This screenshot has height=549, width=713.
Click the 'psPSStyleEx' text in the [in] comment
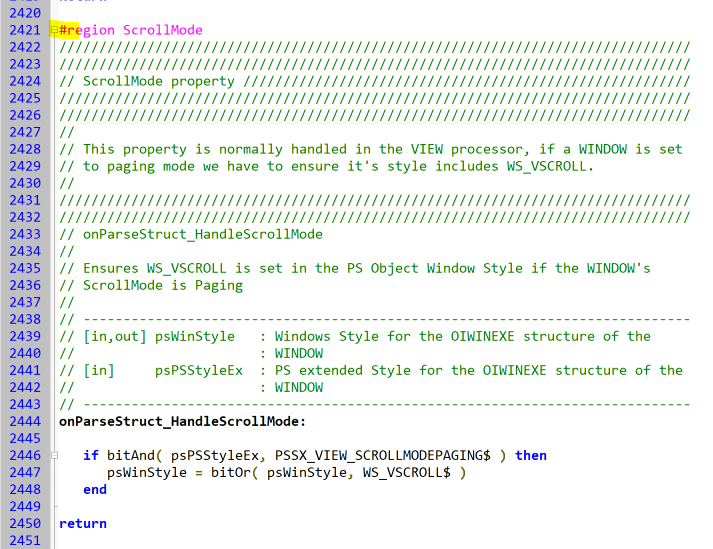point(199,370)
